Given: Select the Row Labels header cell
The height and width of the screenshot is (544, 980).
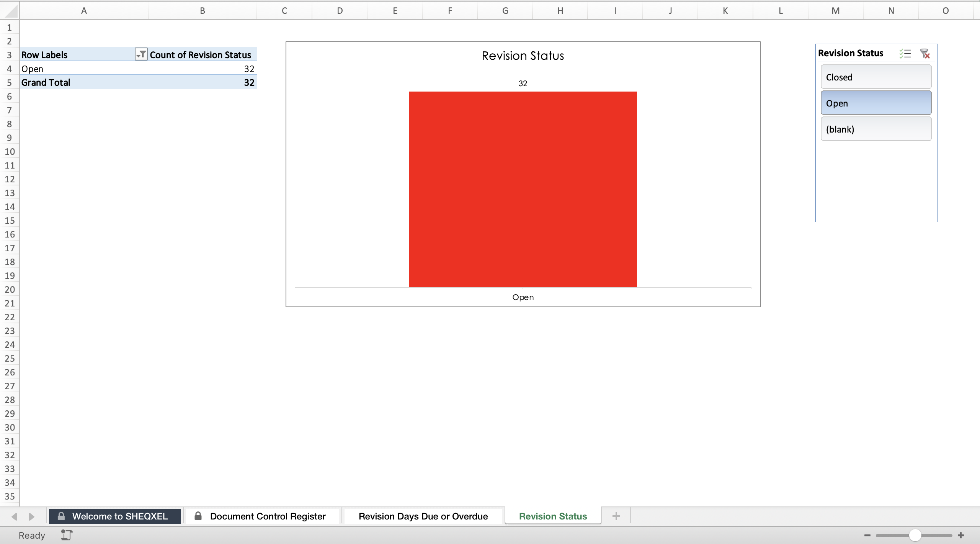Looking at the screenshot, I should tap(84, 54).
